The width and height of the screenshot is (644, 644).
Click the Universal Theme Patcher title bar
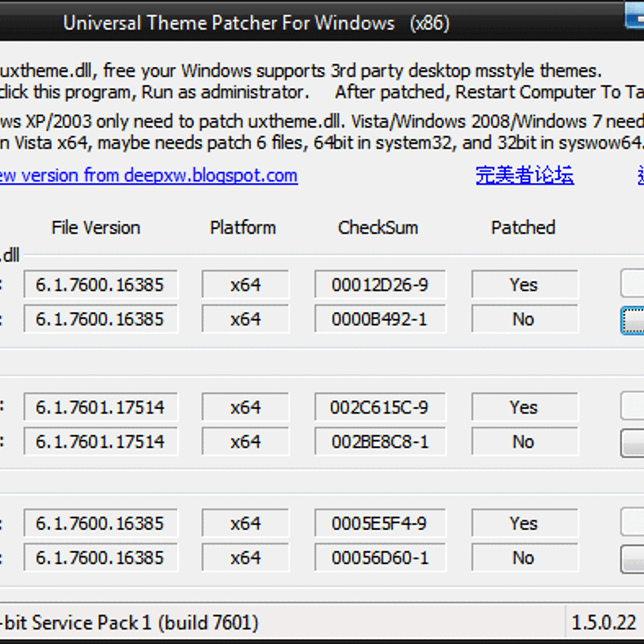[x=256, y=23]
